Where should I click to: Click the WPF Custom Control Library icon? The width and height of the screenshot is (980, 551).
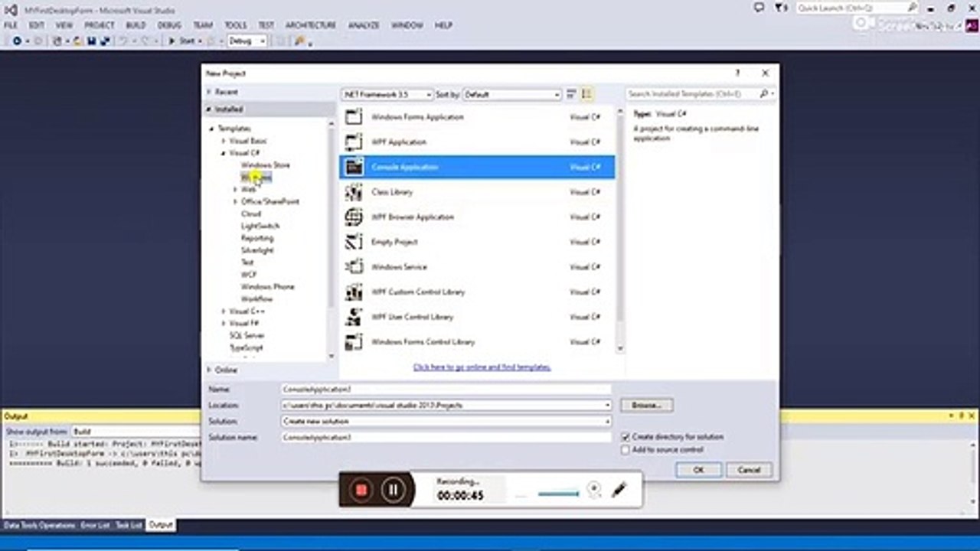tap(354, 292)
